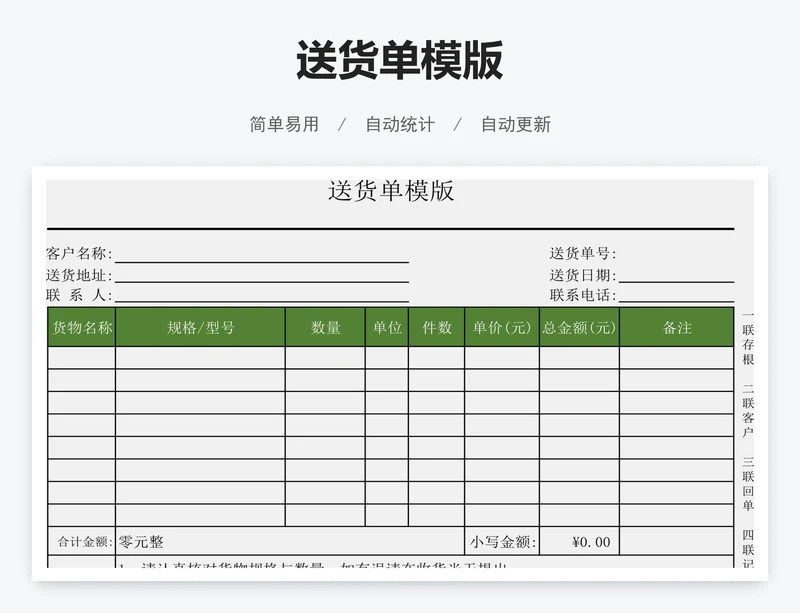800x613 pixels.
Task: Click the 简单易用 subtitle text
Action: point(284,124)
